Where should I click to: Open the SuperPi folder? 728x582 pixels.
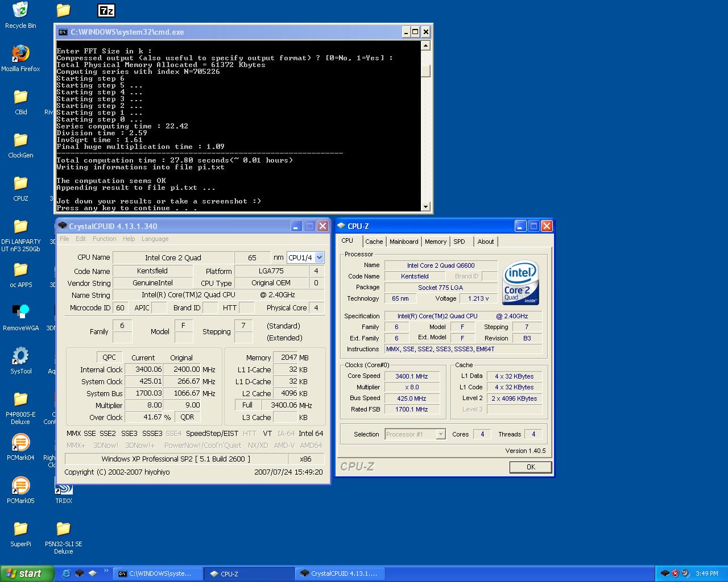tap(20, 534)
